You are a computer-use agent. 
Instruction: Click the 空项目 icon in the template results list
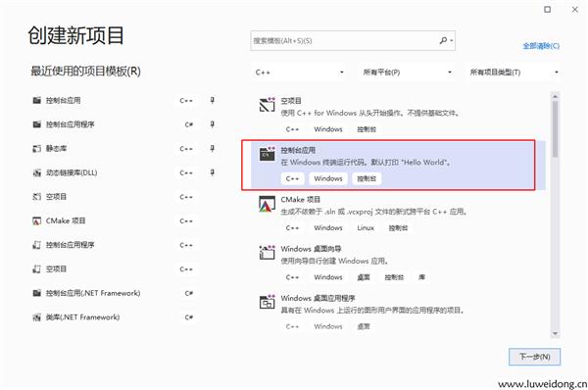(267, 105)
